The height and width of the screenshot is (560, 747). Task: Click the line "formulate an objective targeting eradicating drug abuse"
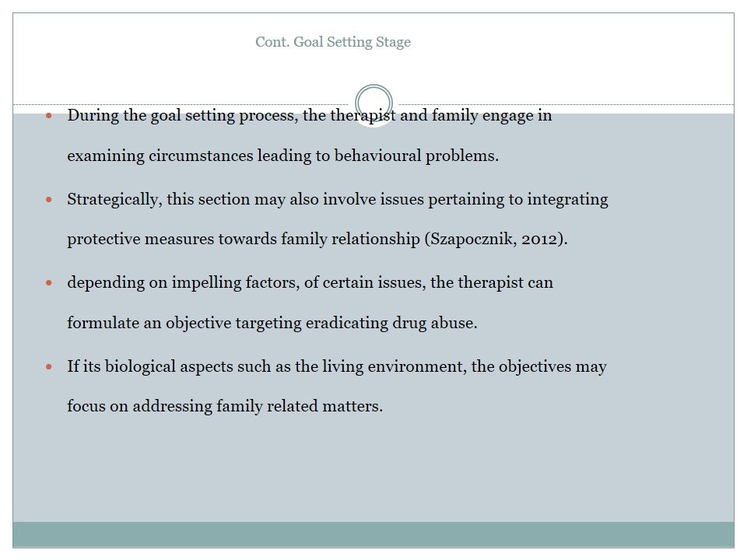coord(272,323)
